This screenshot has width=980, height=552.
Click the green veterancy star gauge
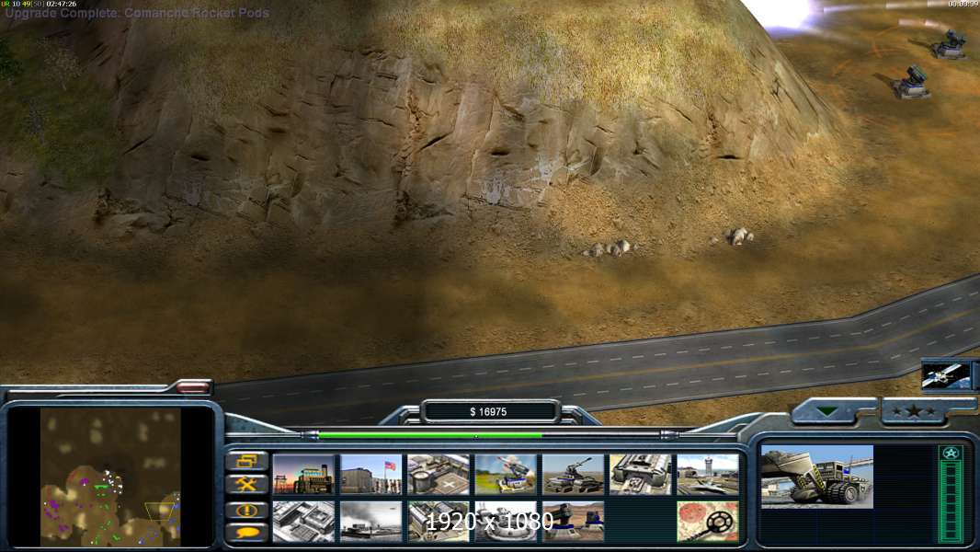point(952,494)
